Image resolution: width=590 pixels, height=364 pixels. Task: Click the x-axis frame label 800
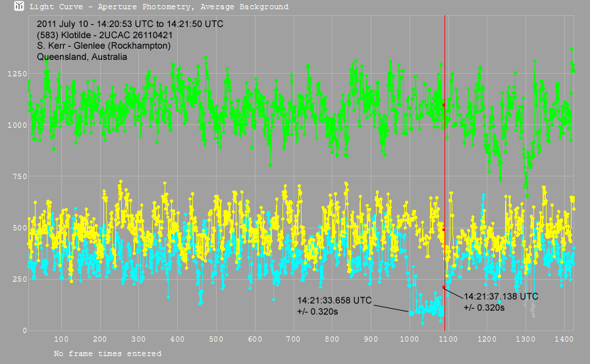(x=332, y=339)
